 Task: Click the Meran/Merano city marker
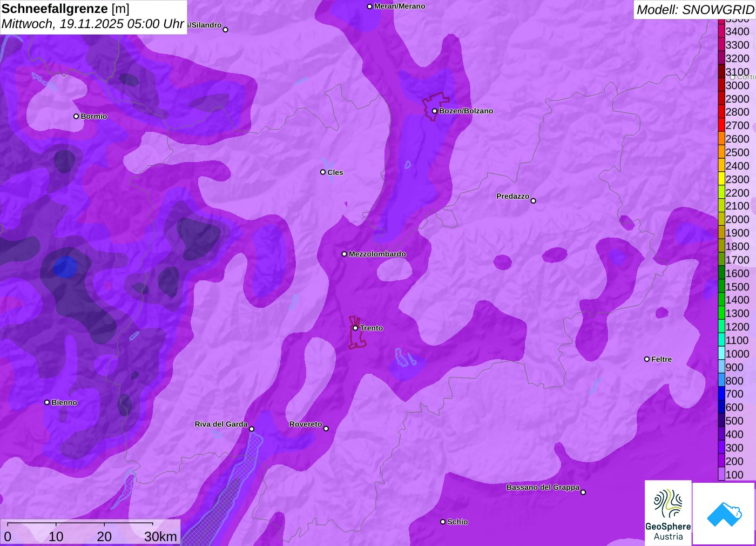point(369,6)
